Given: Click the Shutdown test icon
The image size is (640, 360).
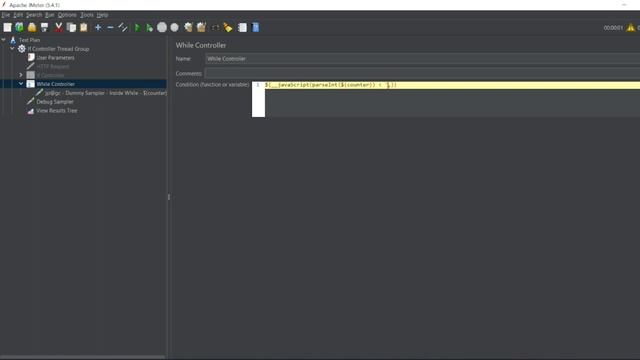Looking at the screenshot, I should (x=175, y=27).
